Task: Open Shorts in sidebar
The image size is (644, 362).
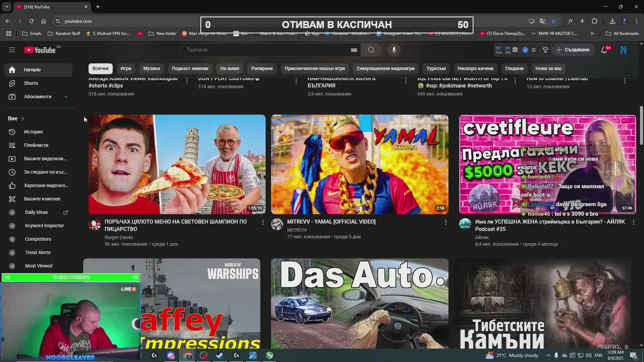Action: coord(39,83)
